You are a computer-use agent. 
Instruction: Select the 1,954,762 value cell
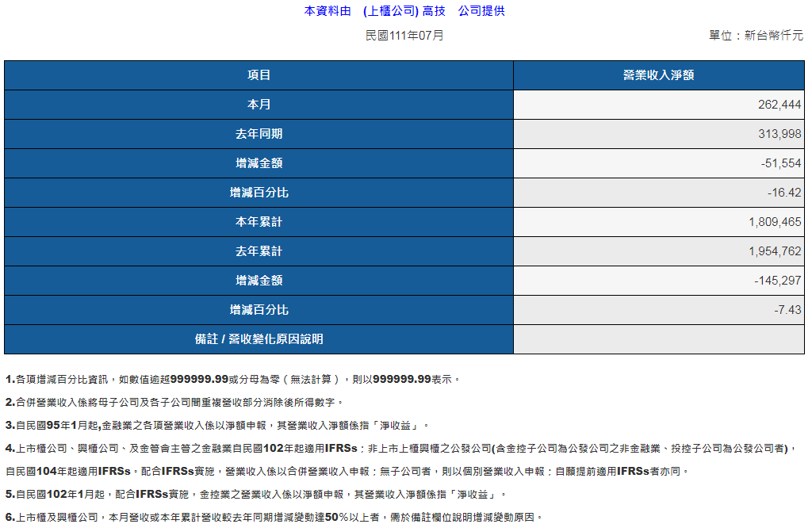click(775, 251)
